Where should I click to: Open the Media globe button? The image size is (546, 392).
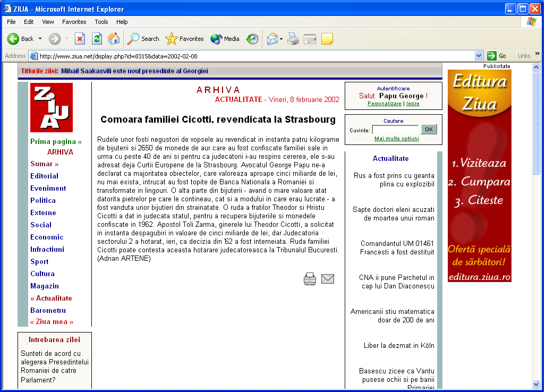[x=216, y=39]
